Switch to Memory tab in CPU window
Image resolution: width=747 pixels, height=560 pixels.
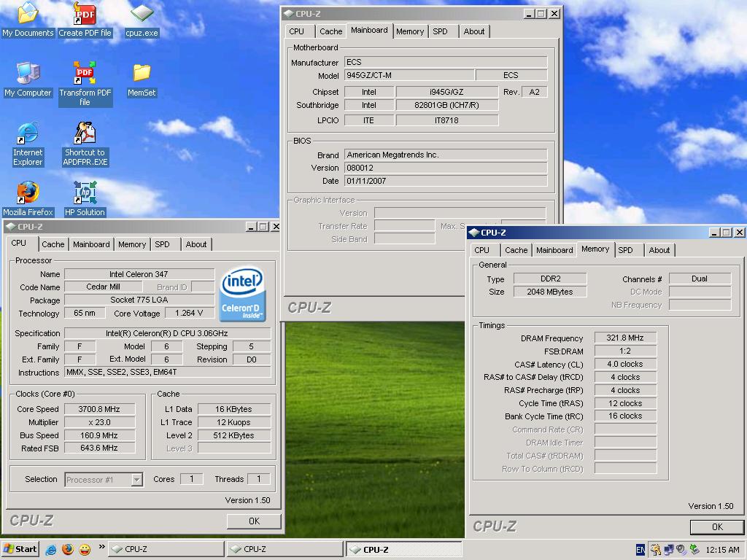click(x=132, y=244)
